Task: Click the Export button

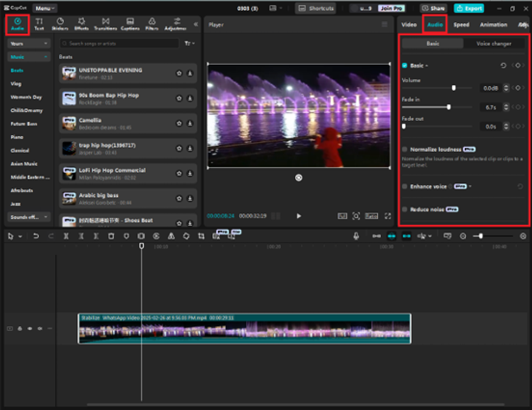Action: pyautogui.click(x=468, y=8)
